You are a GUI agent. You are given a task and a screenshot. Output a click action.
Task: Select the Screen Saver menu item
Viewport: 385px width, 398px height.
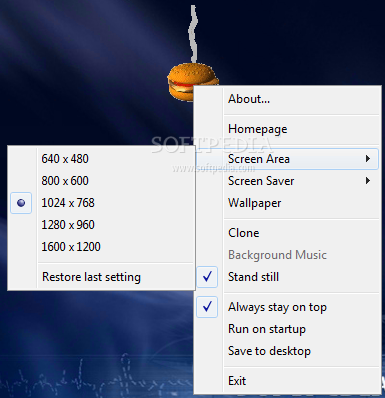click(x=287, y=181)
